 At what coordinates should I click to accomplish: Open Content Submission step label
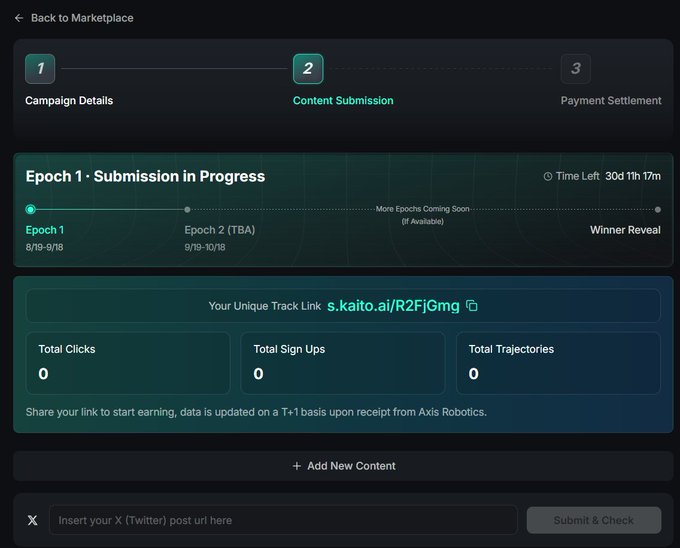coord(343,101)
